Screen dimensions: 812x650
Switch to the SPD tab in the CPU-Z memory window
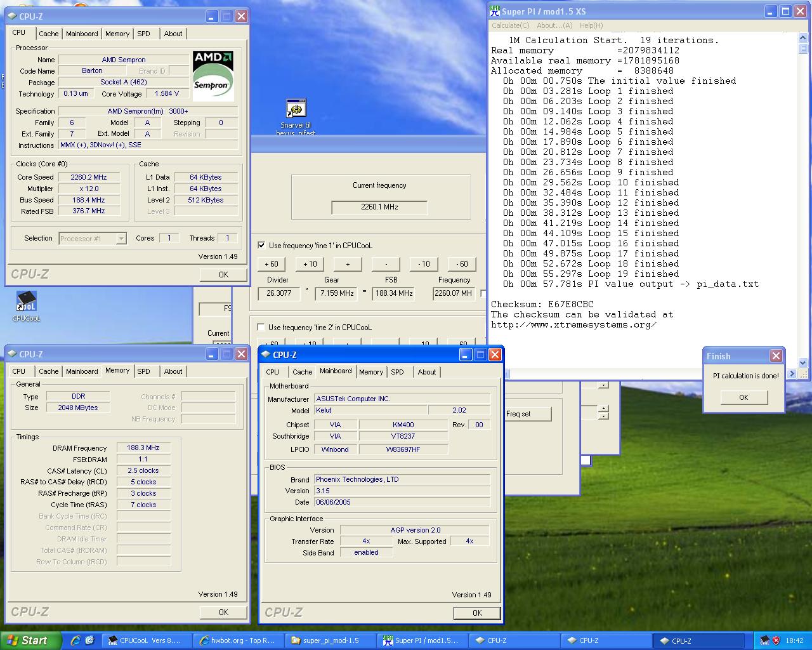[x=144, y=371]
